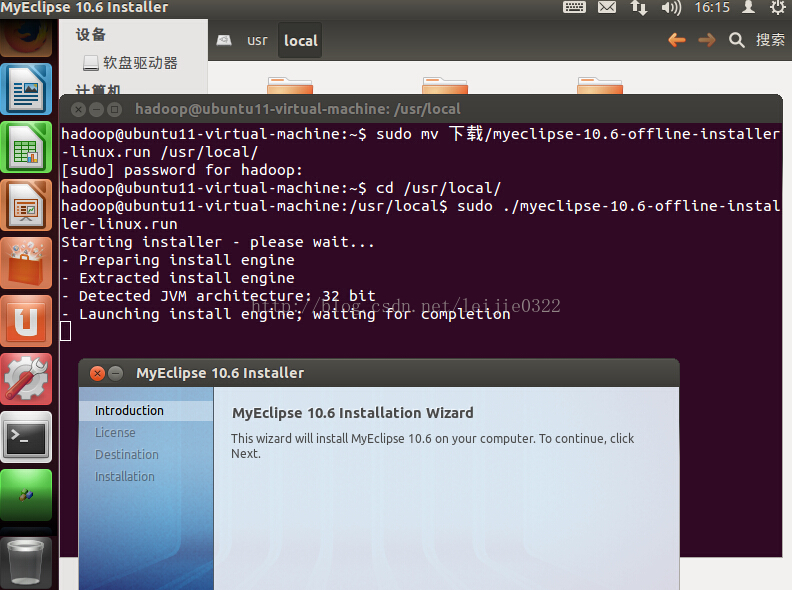Image resolution: width=792 pixels, height=590 pixels.
Task: Open the first folder in file manager
Action: pos(290,85)
